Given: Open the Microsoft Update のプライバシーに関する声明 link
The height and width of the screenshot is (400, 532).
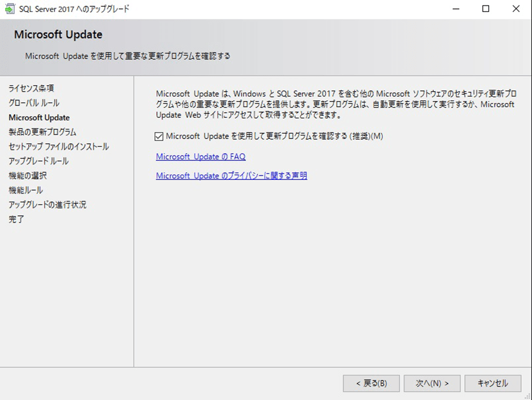Looking at the screenshot, I should (231, 176).
